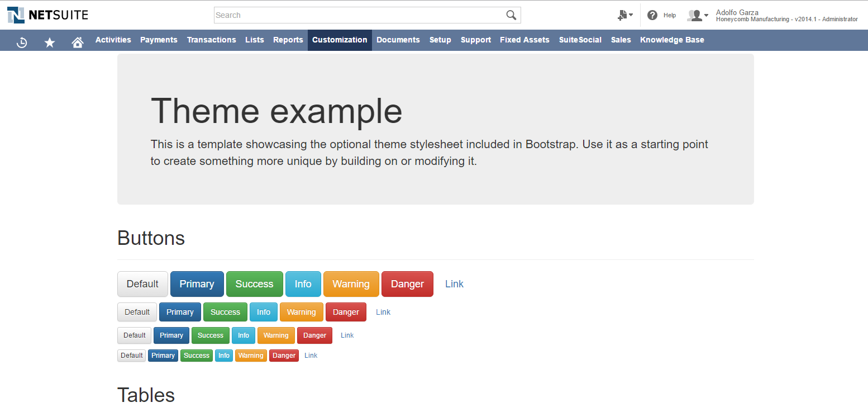Click the Adolfo Garza user name

737,12
